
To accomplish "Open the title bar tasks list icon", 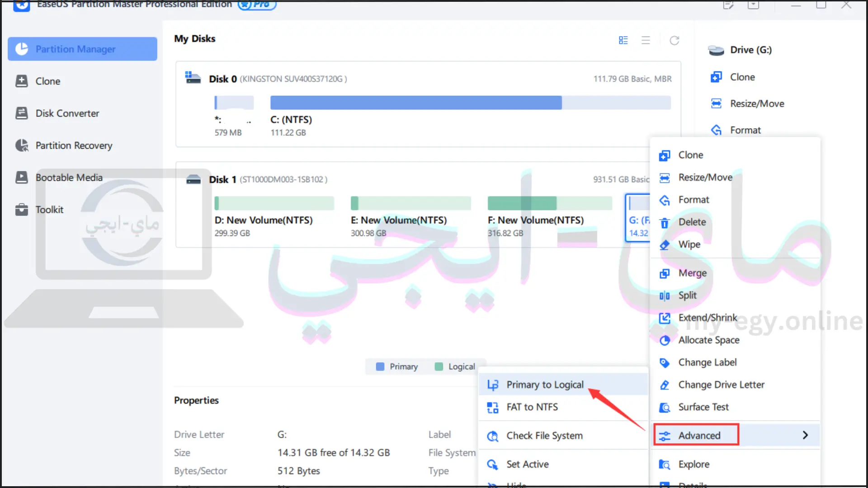I will click(x=728, y=5).
